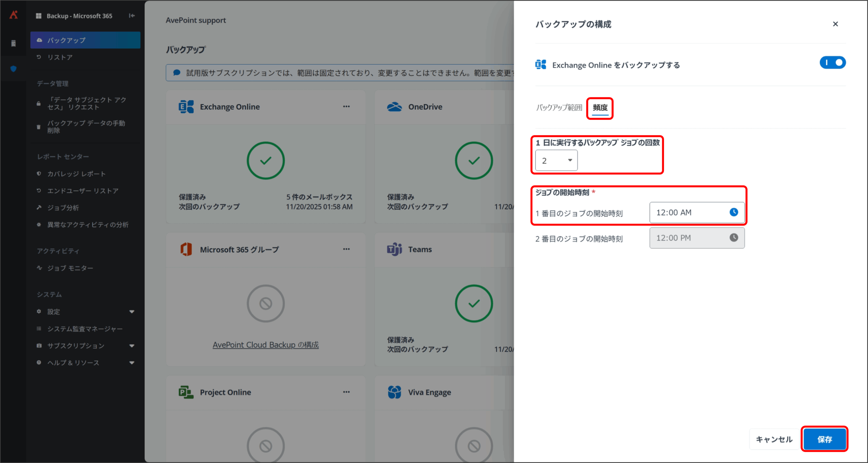Open AvePoint Cloud Backup の構成 link

[x=265, y=345]
